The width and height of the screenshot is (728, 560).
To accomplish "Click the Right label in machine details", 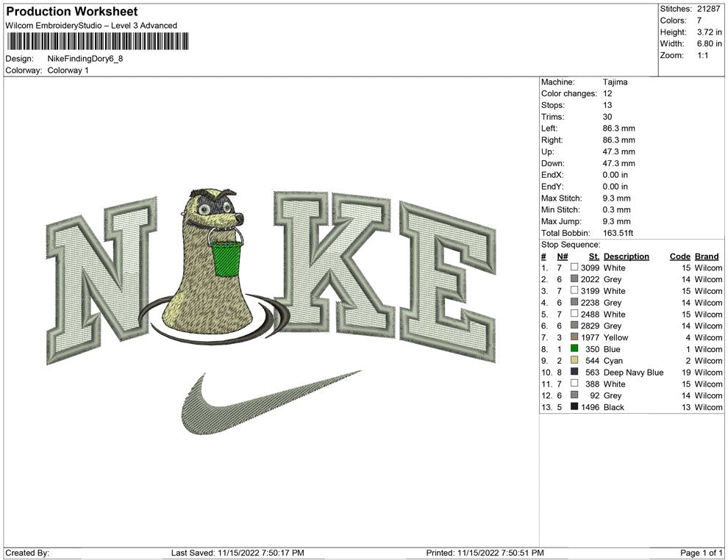I will coord(552,140).
